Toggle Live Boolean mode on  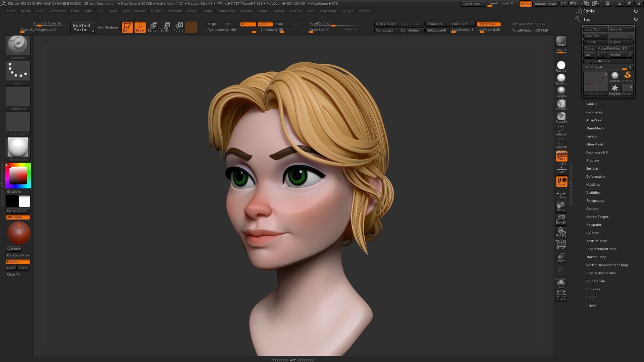107,27
